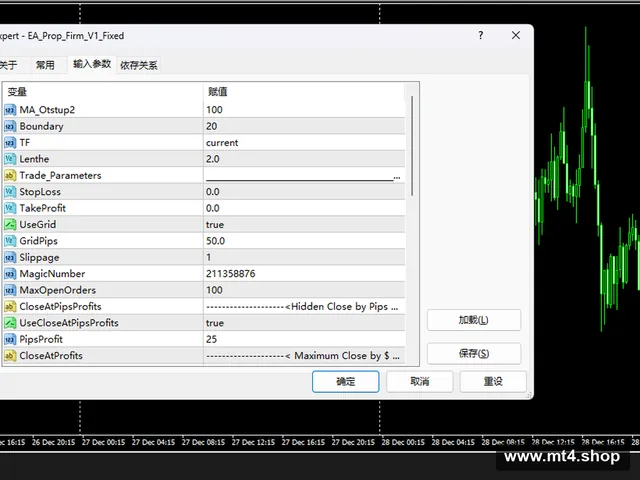Click the boolean icon beside UseGrid
The width and height of the screenshot is (640, 480).
tap(10, 224)
